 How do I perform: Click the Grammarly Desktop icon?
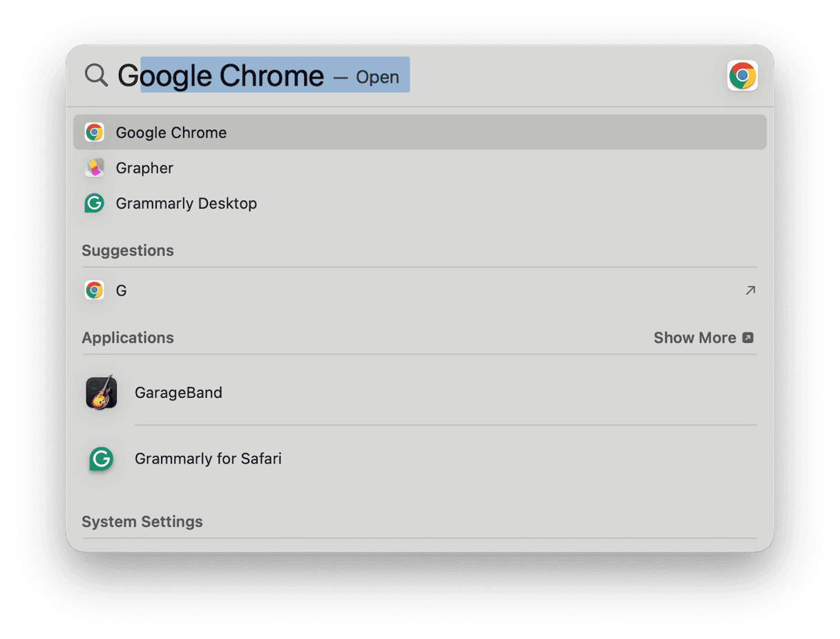point(95,203)
